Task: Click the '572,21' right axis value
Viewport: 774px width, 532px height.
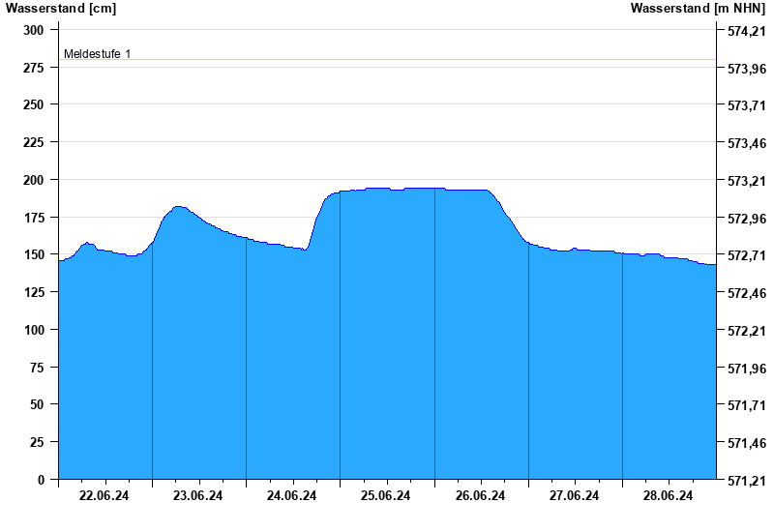Action: (747, 331)
